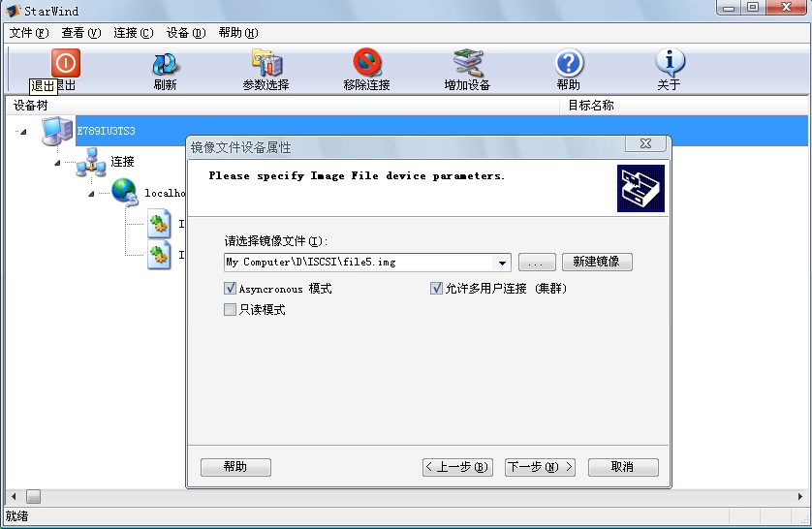The width and height of the screenshot is (812, 529).
Task: Click the StarWind app icon in title bar
Action: coord(13,11)
